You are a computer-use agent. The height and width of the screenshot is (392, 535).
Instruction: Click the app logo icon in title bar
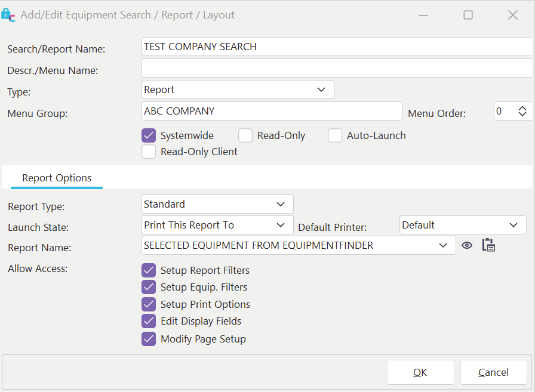click(8, 15)
